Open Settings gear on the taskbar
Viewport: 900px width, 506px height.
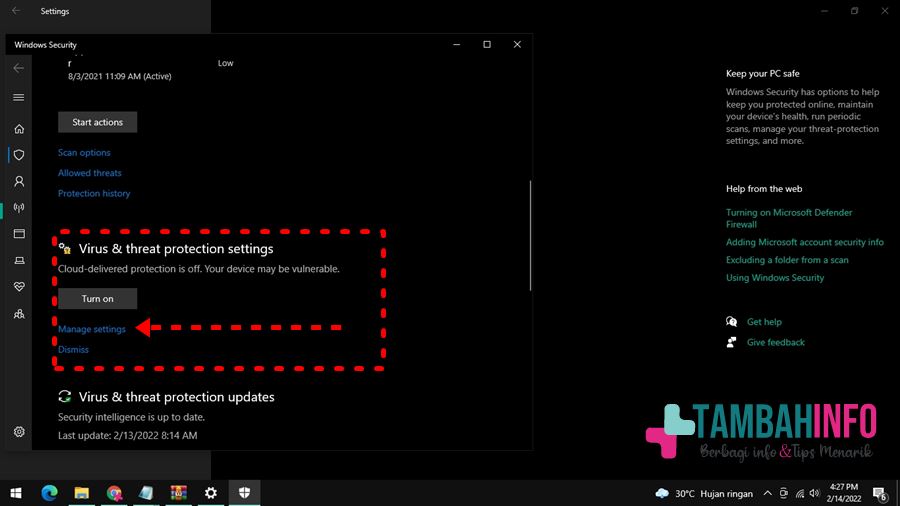click(211, 493)
